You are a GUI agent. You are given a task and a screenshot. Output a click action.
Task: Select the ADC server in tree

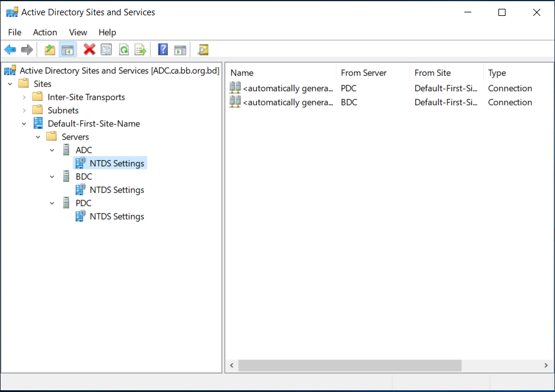pyautogui.click(x=84, y=150)
